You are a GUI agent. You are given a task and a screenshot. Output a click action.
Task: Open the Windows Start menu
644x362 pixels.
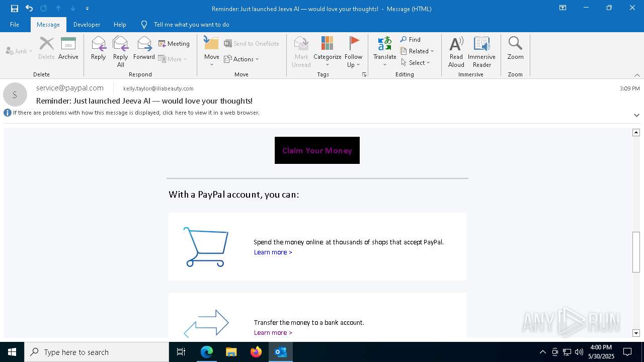tap(12, 352)
